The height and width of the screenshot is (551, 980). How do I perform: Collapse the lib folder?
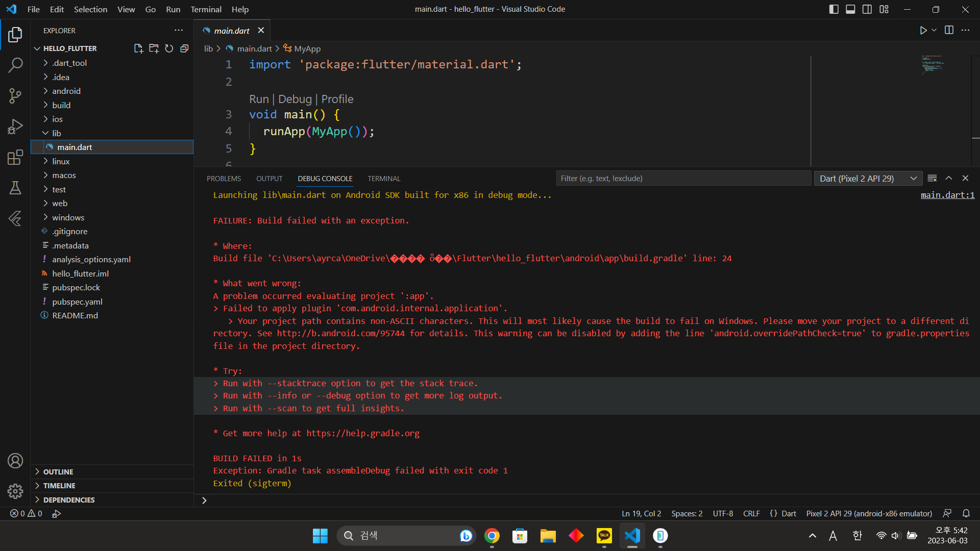(x=112, y=133)
